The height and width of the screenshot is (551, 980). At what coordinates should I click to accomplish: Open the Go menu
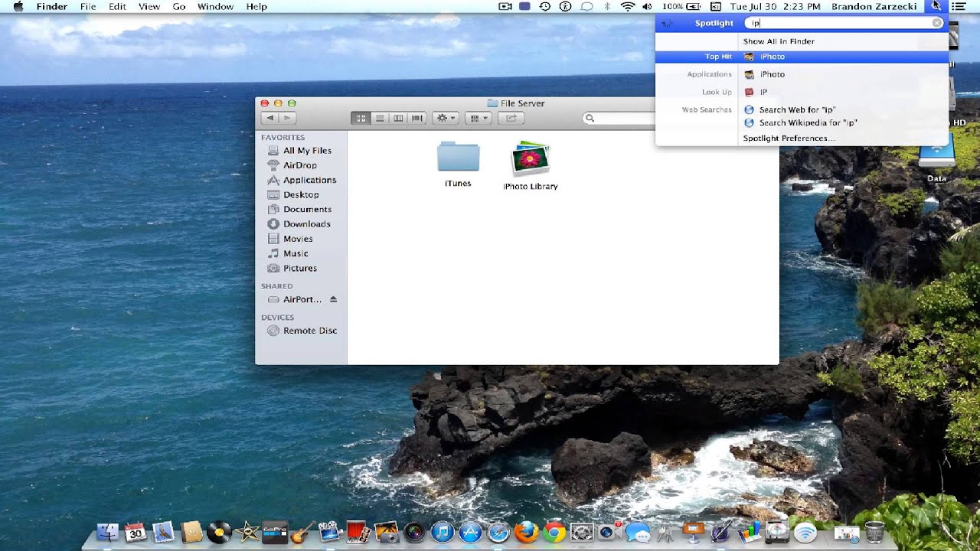(179, 6)
